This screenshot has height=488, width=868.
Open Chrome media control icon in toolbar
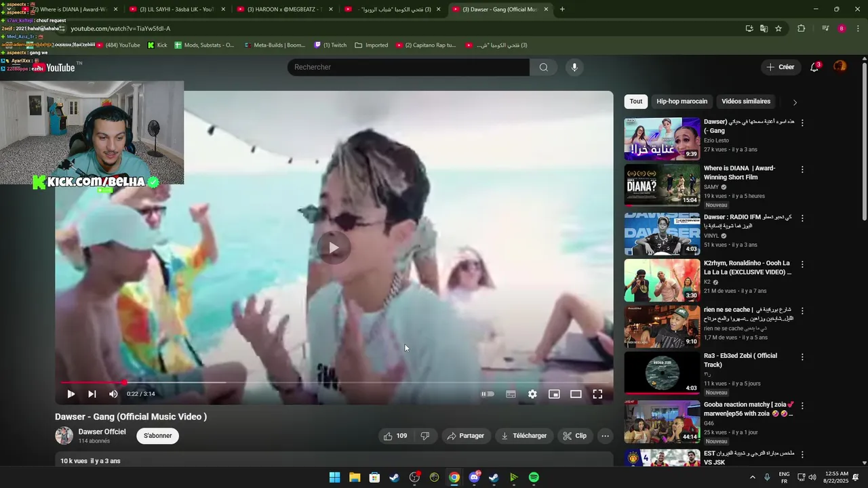coord(825,28)
